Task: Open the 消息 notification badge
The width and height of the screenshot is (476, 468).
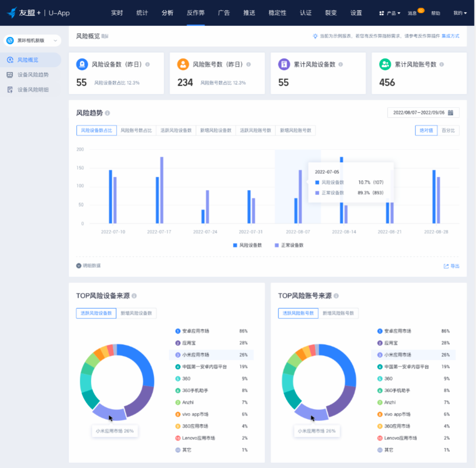Action: (x=421, y=11)
